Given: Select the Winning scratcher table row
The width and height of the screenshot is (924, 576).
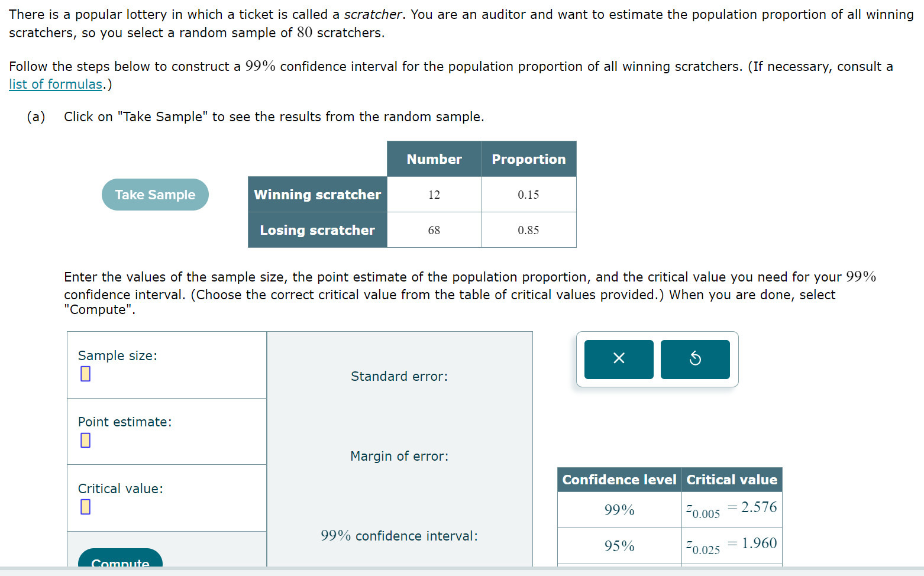Looking at the screenshot, I should point(317,195).
